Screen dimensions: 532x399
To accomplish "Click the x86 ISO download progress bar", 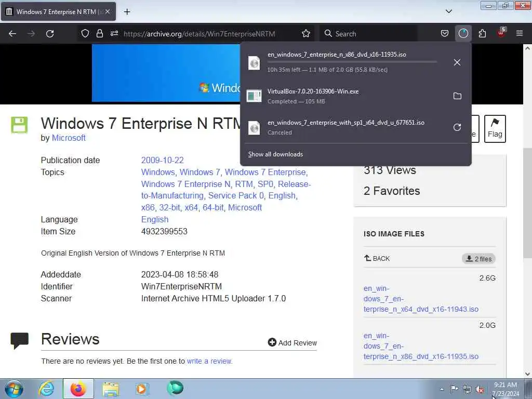I will point(352,62).
